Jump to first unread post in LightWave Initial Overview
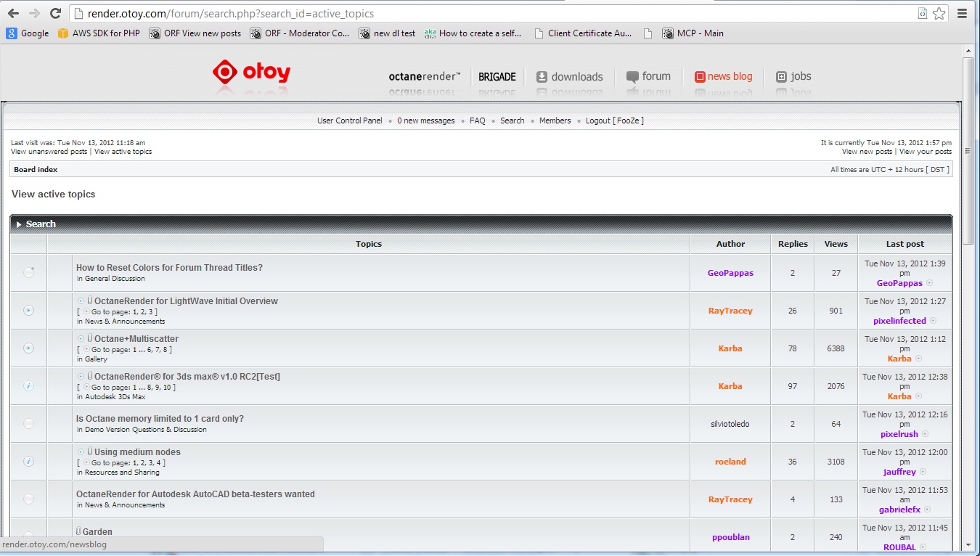The image size is (980, 556). (81, 301)
